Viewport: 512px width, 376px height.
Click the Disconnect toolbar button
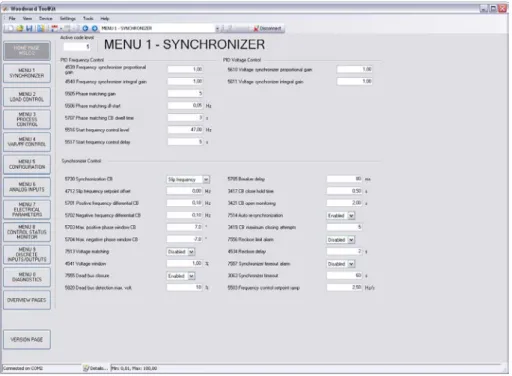point(268,29)
